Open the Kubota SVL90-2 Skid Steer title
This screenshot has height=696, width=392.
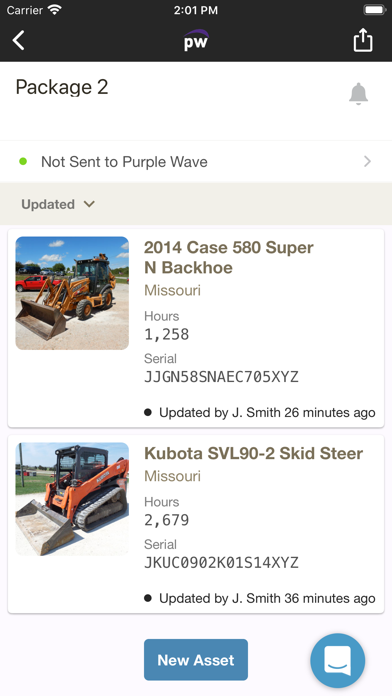coord(253,453)
